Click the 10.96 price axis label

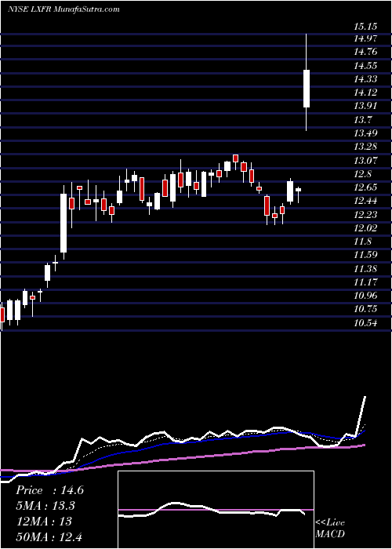point(365,296)
